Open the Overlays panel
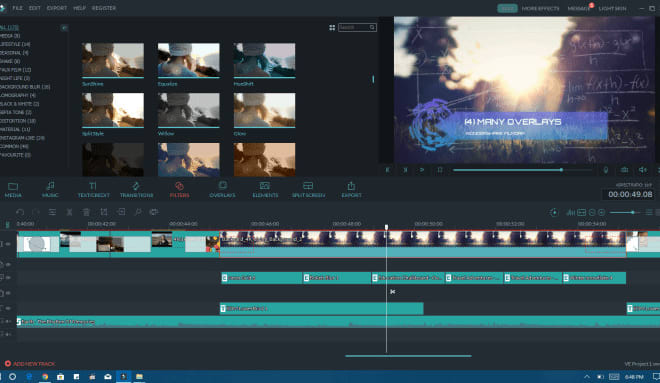Image resolution: width=660 pixels, height=383 pixels. coord(222,189)
